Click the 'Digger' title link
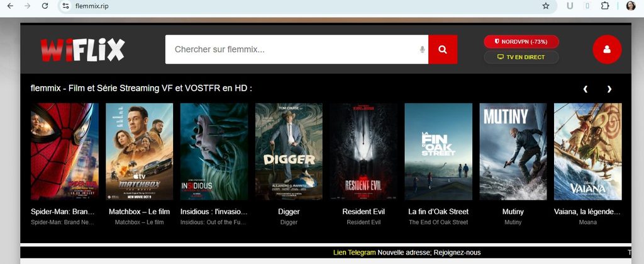Screen dimensions: 644x264 coord(289,212)
